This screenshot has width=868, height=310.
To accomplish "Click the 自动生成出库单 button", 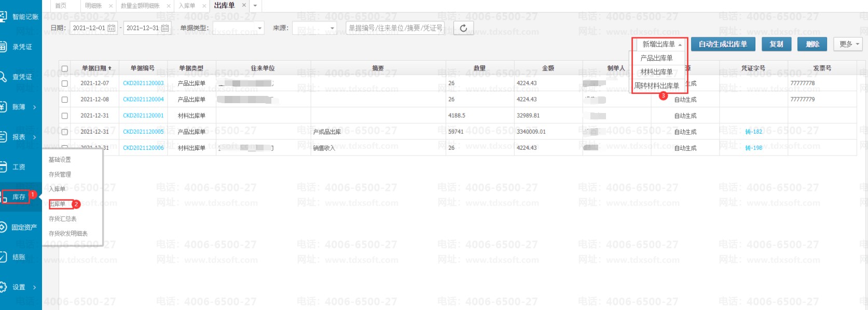I will [722, 44].
